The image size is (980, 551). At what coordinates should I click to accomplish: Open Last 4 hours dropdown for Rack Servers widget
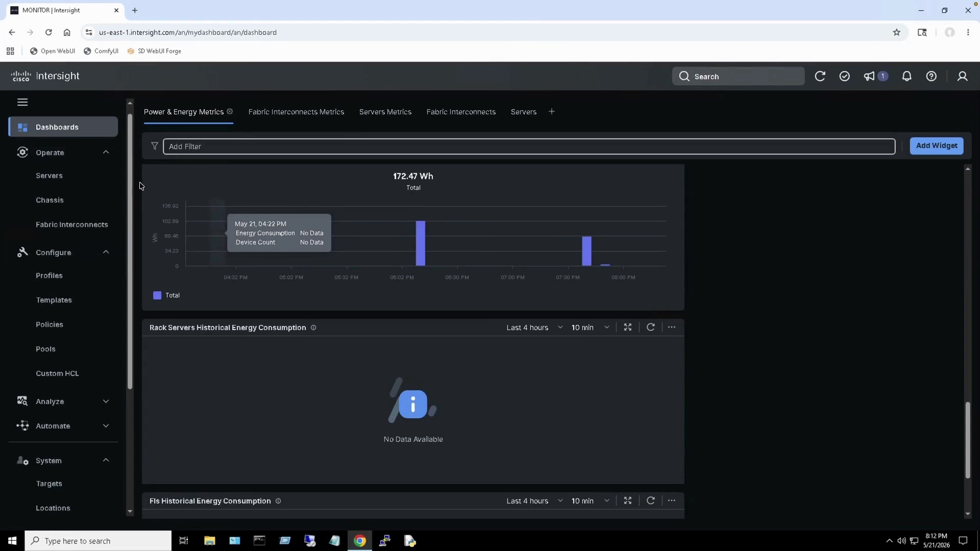coord(534,328)
